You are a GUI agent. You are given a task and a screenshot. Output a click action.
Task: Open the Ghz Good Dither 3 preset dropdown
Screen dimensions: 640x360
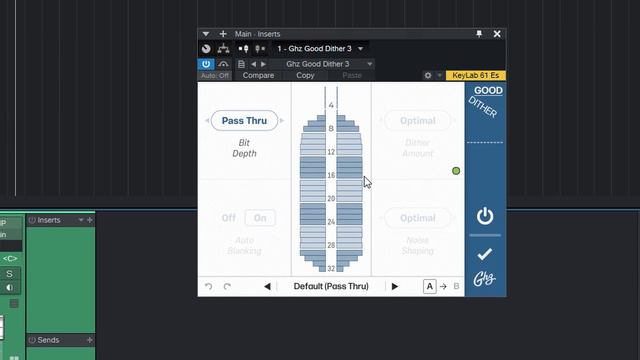pos(323,64)
